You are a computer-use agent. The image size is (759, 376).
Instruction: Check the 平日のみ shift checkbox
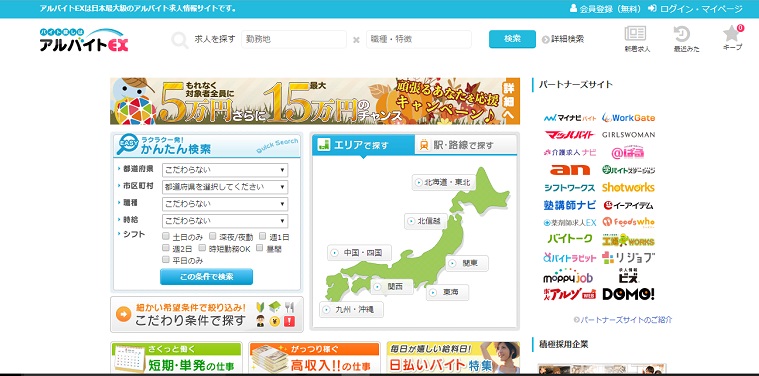[166, 260]
